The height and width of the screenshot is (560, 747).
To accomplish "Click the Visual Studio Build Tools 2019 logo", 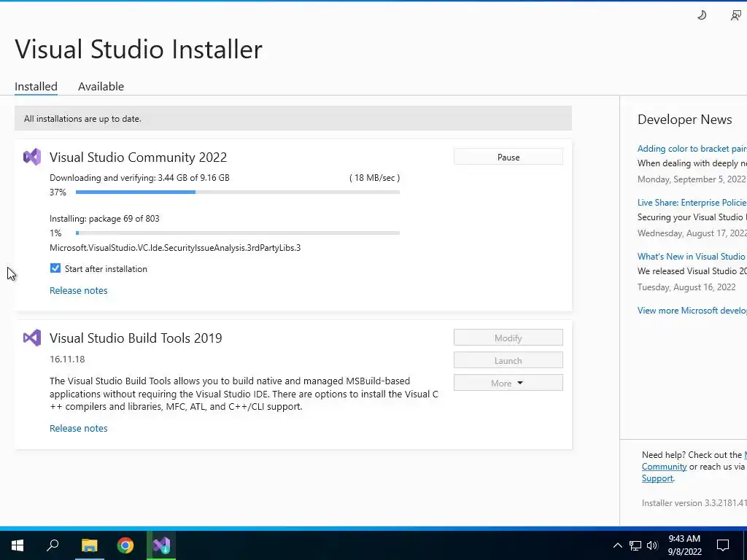I will pyautogui.click(x=32, y=338).
